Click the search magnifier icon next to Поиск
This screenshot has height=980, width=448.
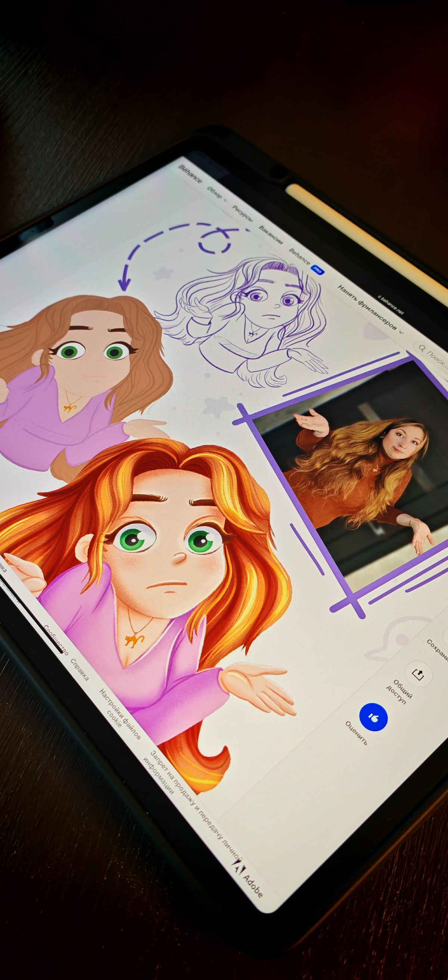coord(421,348)
